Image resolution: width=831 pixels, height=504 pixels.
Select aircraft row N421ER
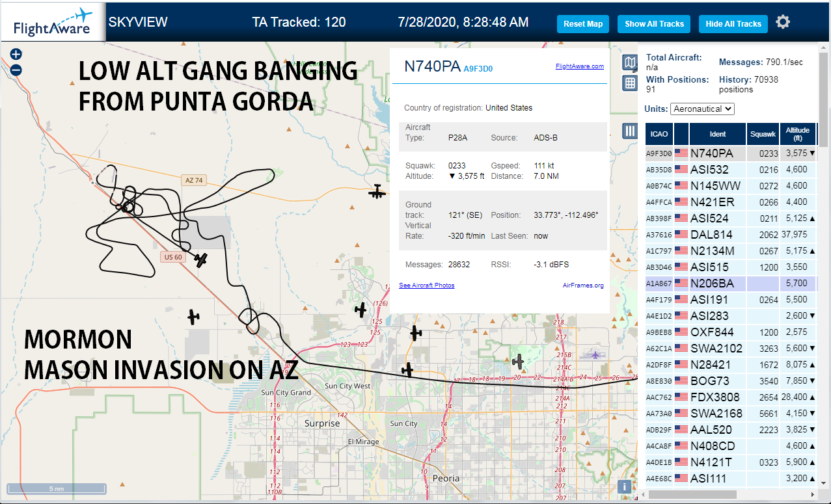(x=731, y=202)
